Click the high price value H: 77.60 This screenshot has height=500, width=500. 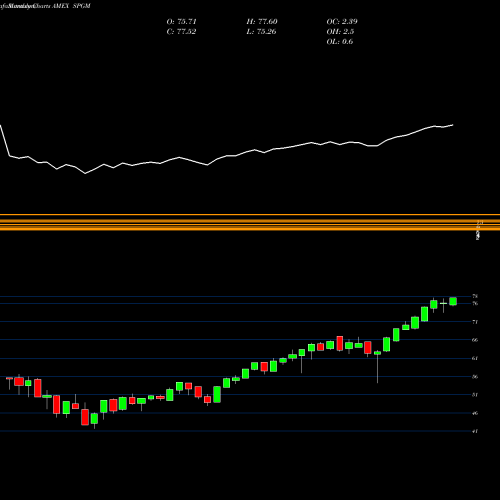(262, 22)
